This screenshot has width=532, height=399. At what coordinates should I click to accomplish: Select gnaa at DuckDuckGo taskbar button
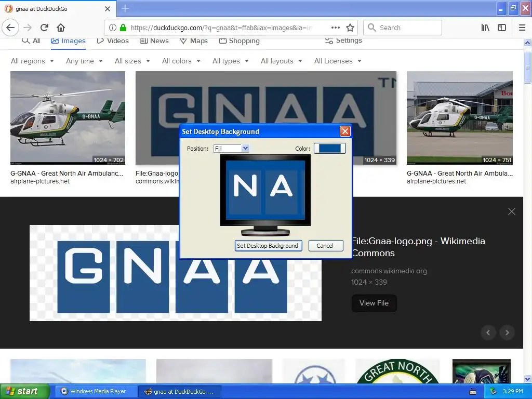click(x=179, y=392)
